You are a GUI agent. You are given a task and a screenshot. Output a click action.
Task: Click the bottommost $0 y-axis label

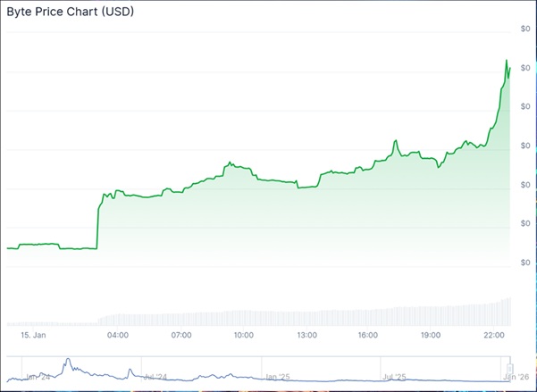(524, 263)
